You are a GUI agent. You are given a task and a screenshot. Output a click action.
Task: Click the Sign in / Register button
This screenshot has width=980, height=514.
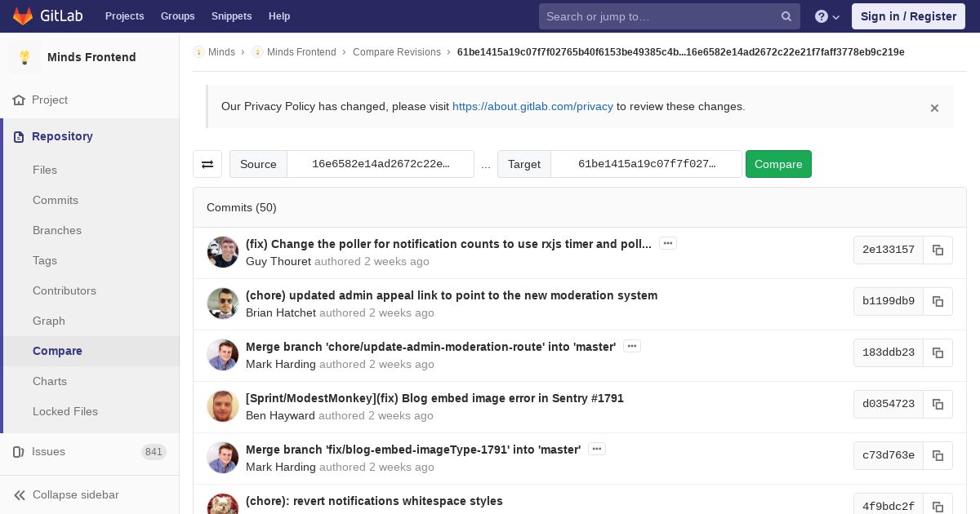(x=908, y=16)
